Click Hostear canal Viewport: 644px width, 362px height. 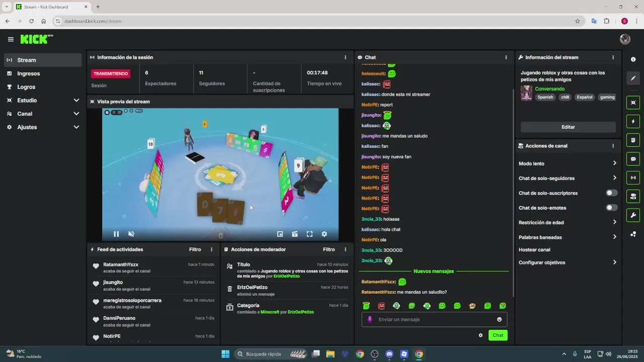[534, 250]
